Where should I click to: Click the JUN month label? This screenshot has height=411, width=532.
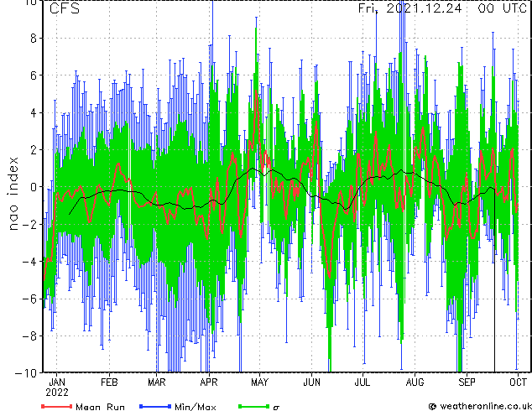[311, 382]
